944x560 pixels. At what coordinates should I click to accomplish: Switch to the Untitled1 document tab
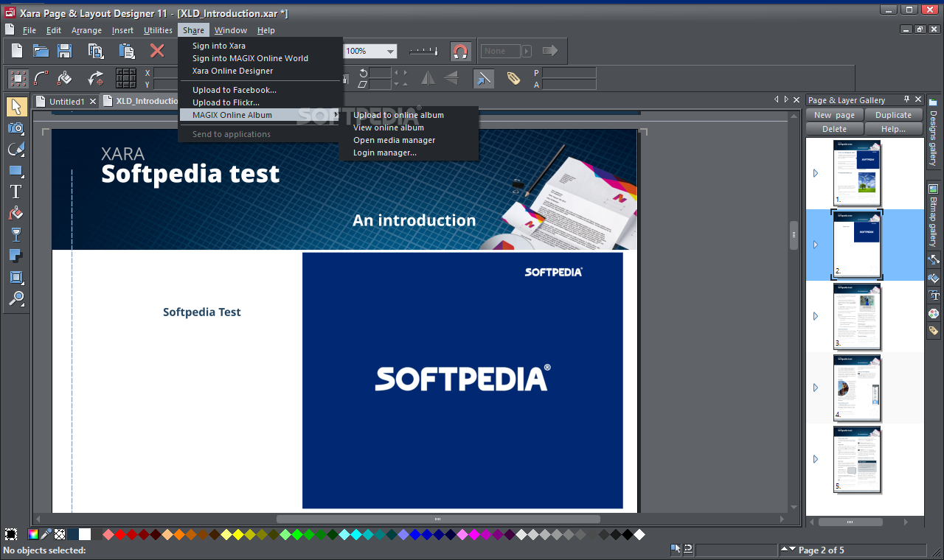coord(67,102)
